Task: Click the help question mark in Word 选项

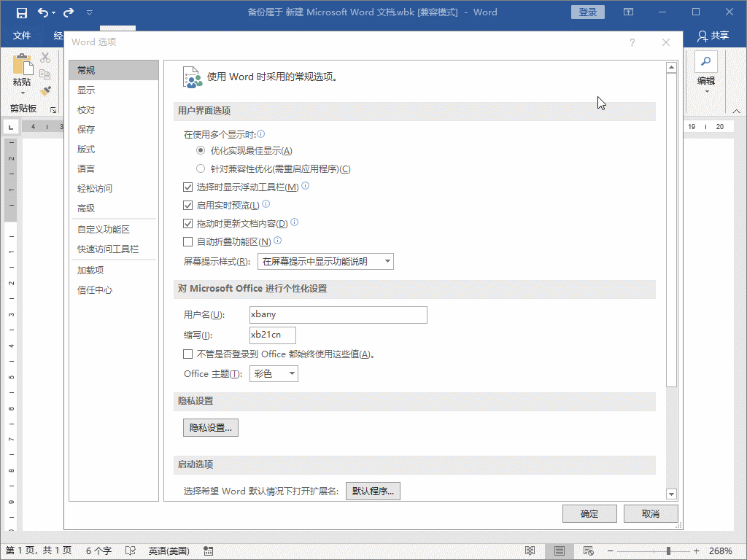Action: click(x=632, y=42)
